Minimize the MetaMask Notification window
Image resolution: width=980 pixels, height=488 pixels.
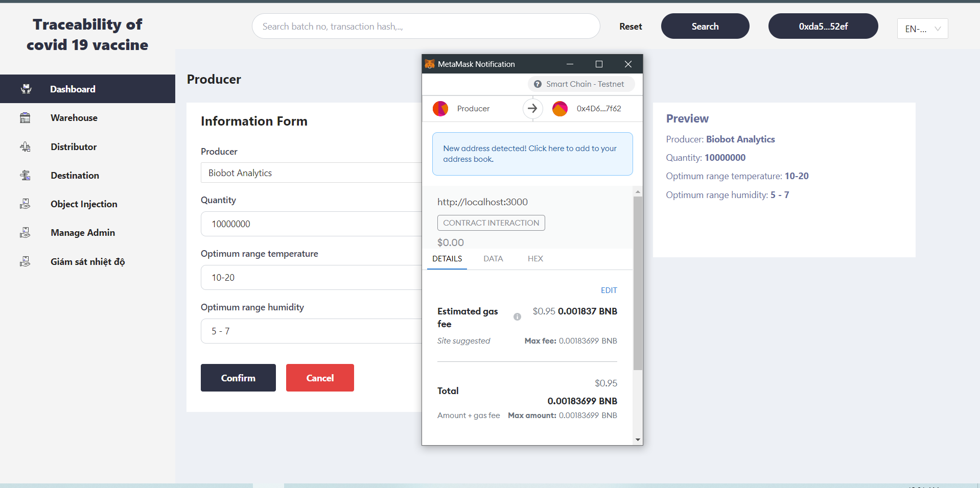570,64
